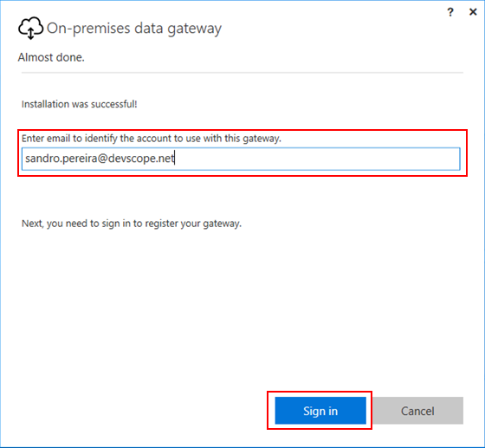Cancel the gateway registration

417,411
